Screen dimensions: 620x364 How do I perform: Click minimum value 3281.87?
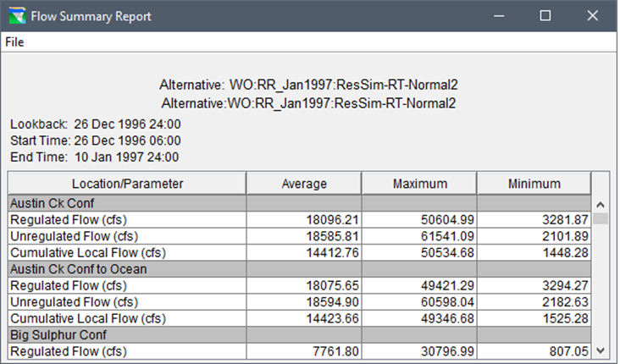[x=565, y=220]
